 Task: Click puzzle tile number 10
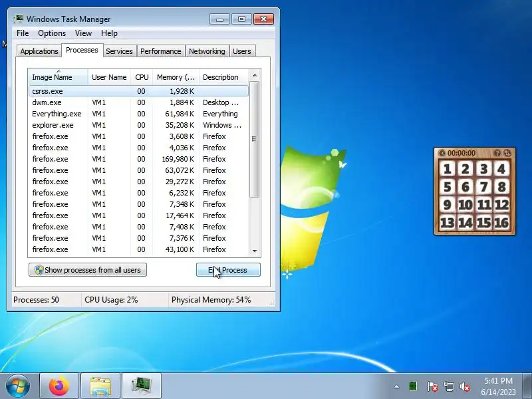click(x=465, y=205)
